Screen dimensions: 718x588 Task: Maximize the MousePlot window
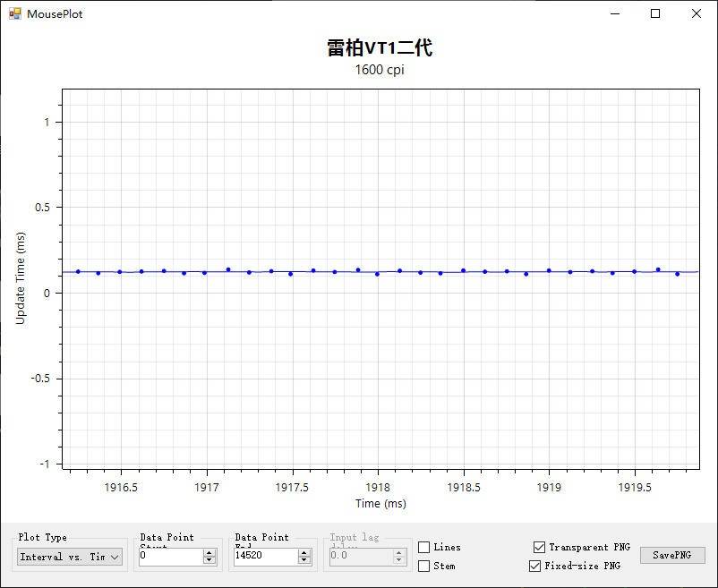click(655, 13)
